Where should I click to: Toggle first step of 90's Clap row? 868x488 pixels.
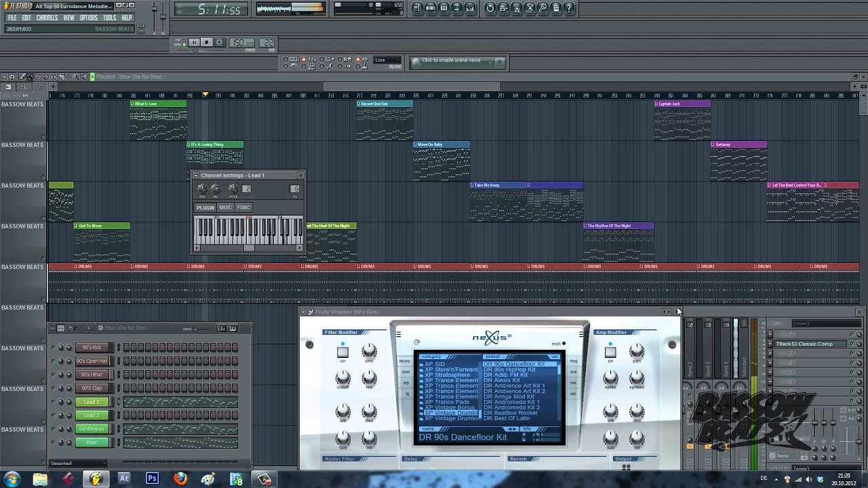point(126,388)
